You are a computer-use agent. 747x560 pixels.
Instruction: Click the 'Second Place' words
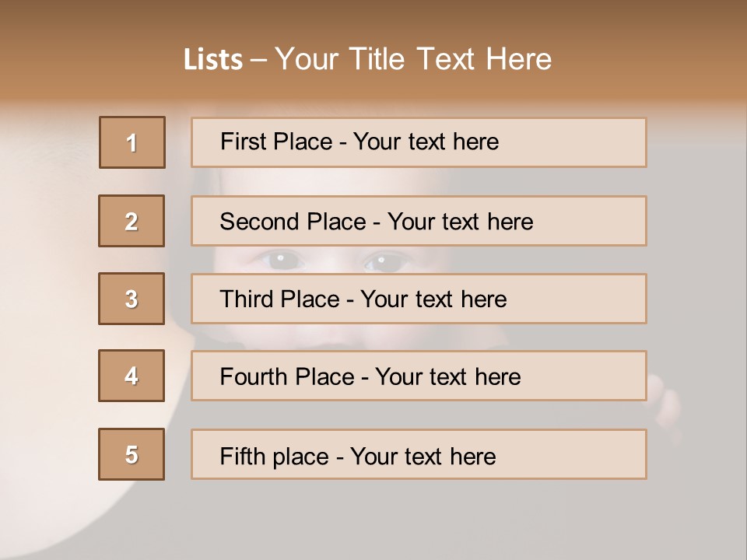(x=292, y=222)
